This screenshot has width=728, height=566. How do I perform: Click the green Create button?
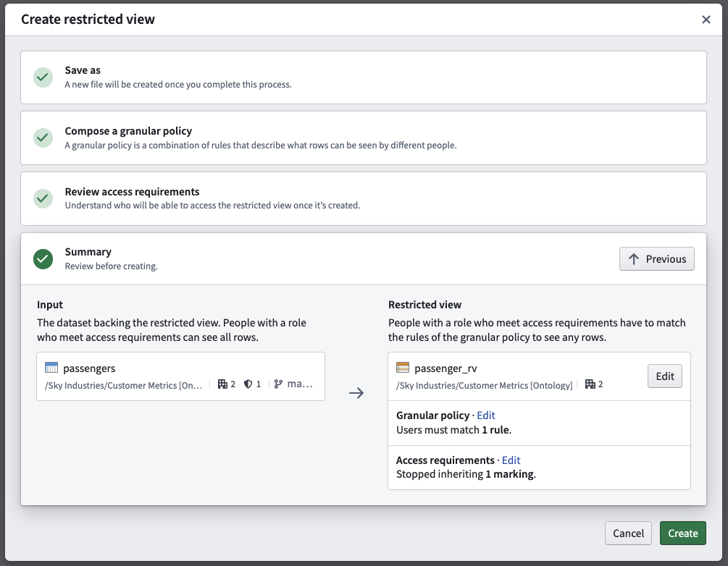pos(683,533)
